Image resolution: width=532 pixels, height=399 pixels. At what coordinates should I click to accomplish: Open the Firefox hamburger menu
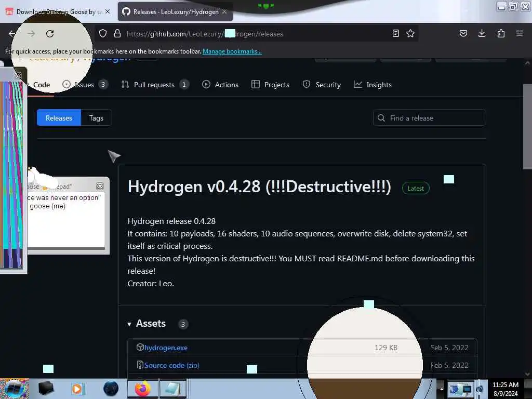point(520,33)
